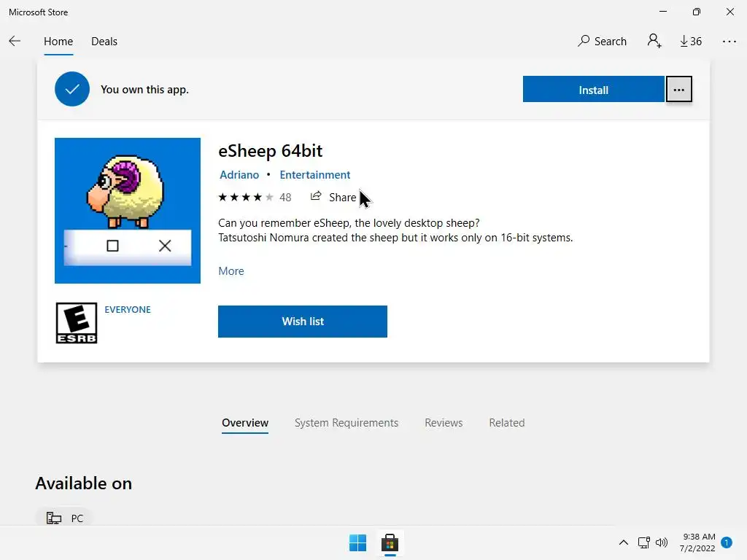Click the blue Install button
747x560 pixels.
pos(593,90)
